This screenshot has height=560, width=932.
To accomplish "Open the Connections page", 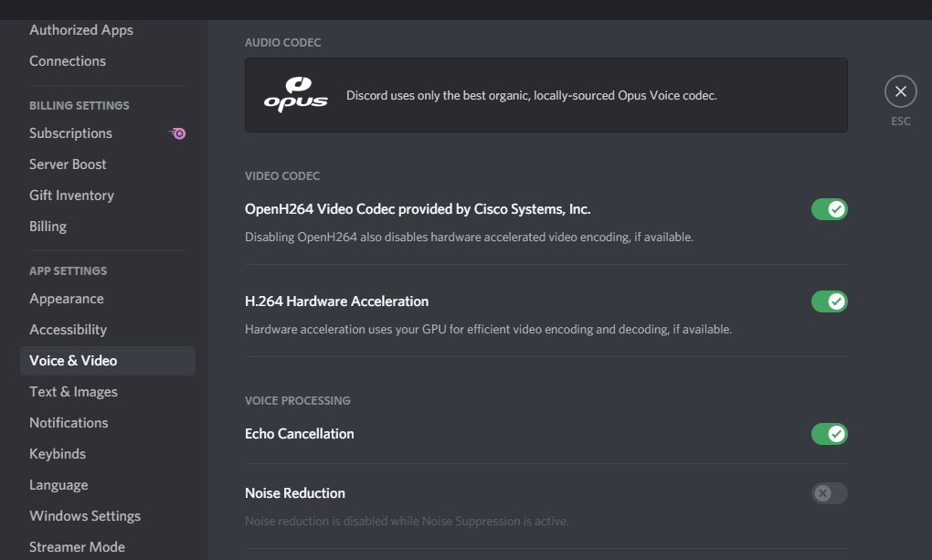I will 68,60.
